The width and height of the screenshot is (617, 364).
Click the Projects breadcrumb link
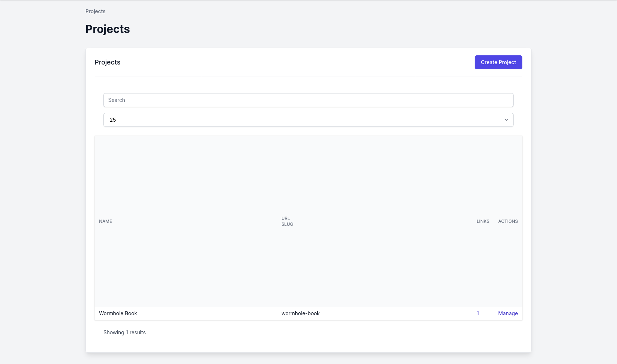pos(95,11)
